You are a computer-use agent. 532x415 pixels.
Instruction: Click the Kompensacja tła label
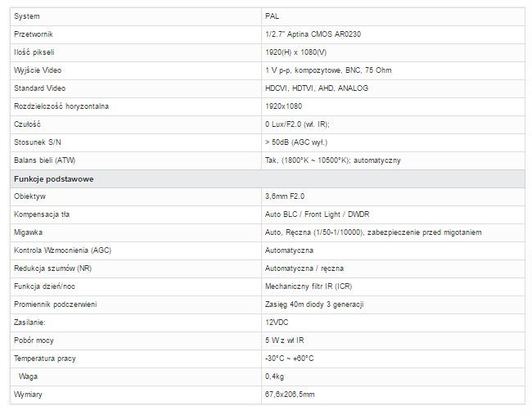[42, 214]
